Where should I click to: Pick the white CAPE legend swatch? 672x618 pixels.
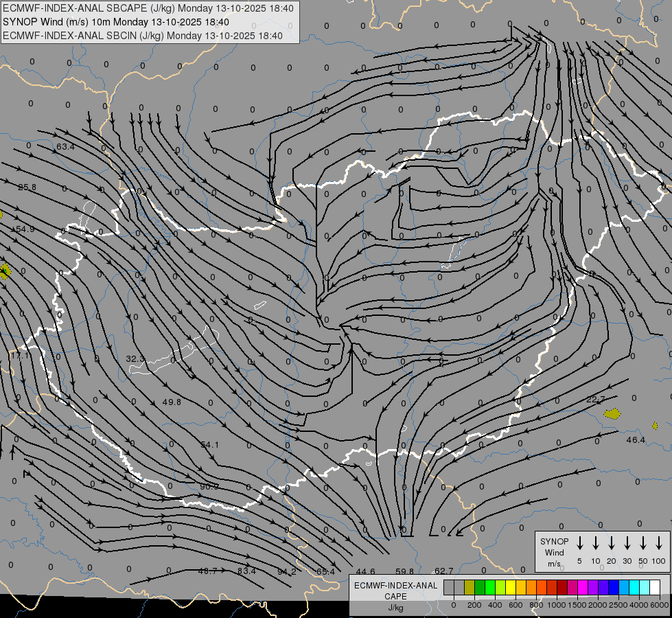656,587
